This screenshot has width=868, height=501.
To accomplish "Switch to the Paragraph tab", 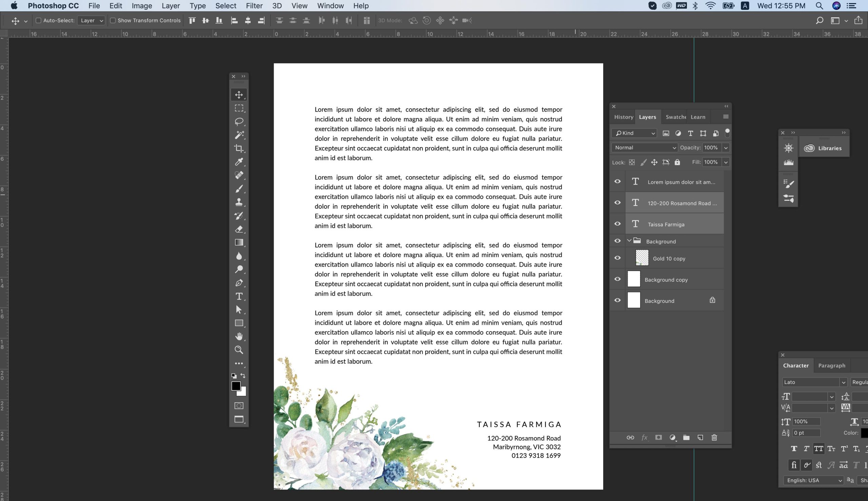I will (831, 365).
